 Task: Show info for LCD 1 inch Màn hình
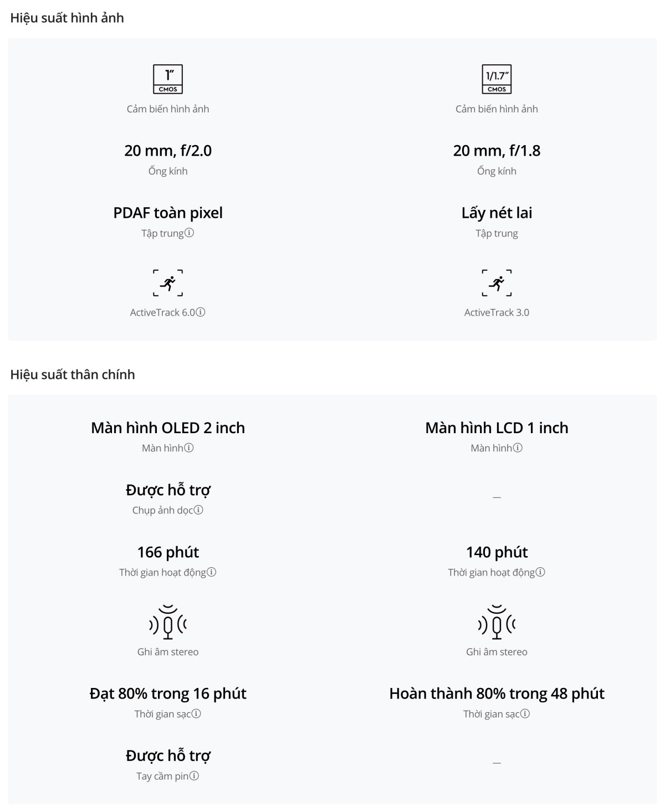point(518,448)
